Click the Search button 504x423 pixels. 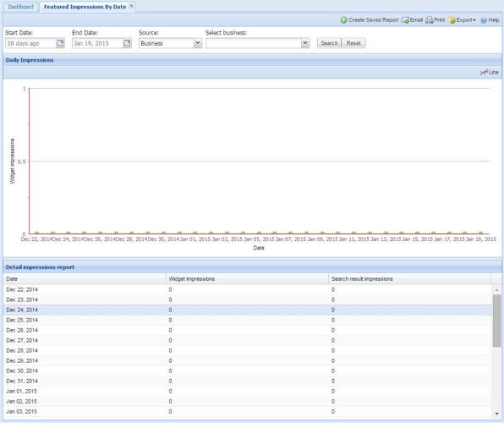click(329, 43)
